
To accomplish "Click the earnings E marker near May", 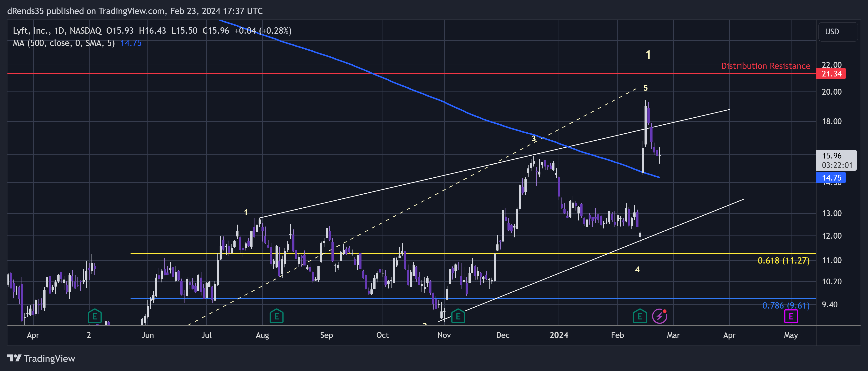I will point(791,316).
